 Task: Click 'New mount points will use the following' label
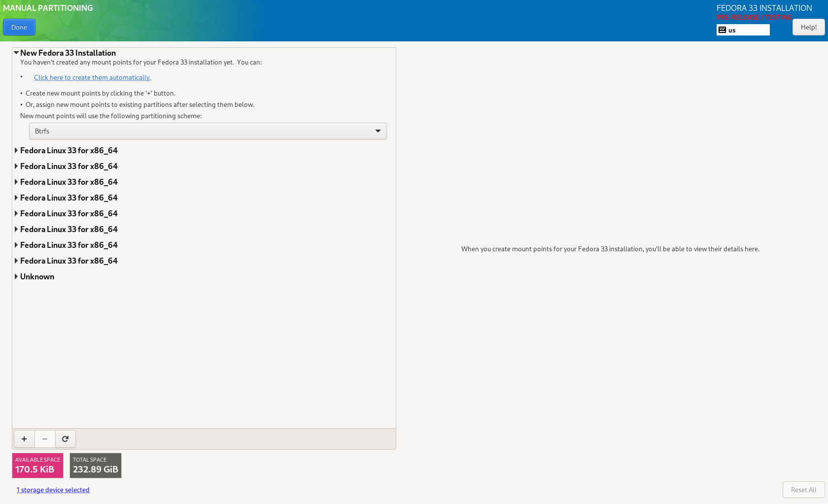(x=111, y=116)
